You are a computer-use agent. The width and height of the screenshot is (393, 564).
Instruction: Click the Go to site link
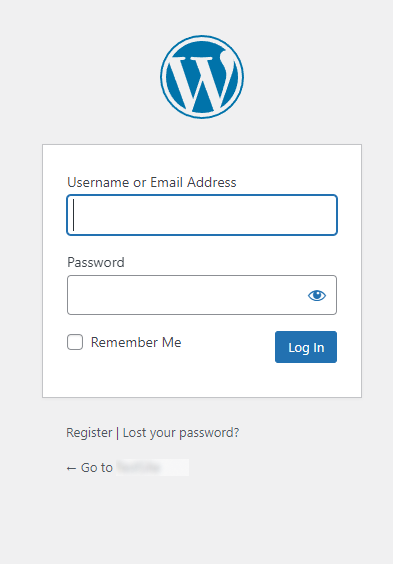[x=127, y=468]
